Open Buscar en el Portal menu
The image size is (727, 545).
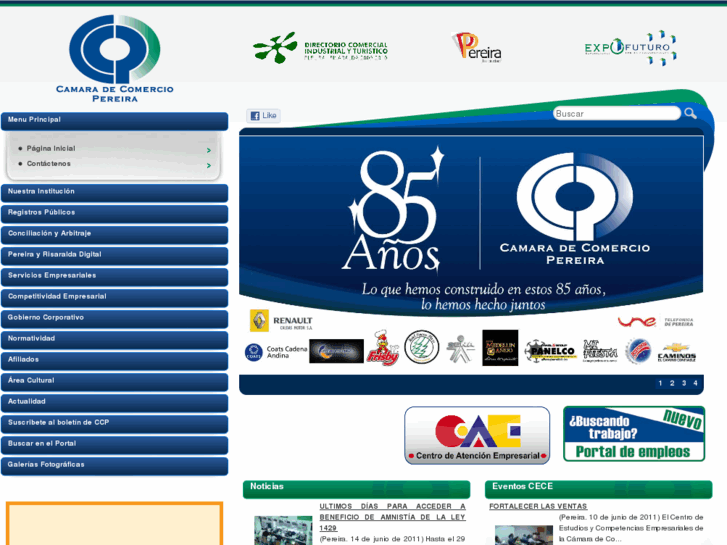[x=115, y=445]
